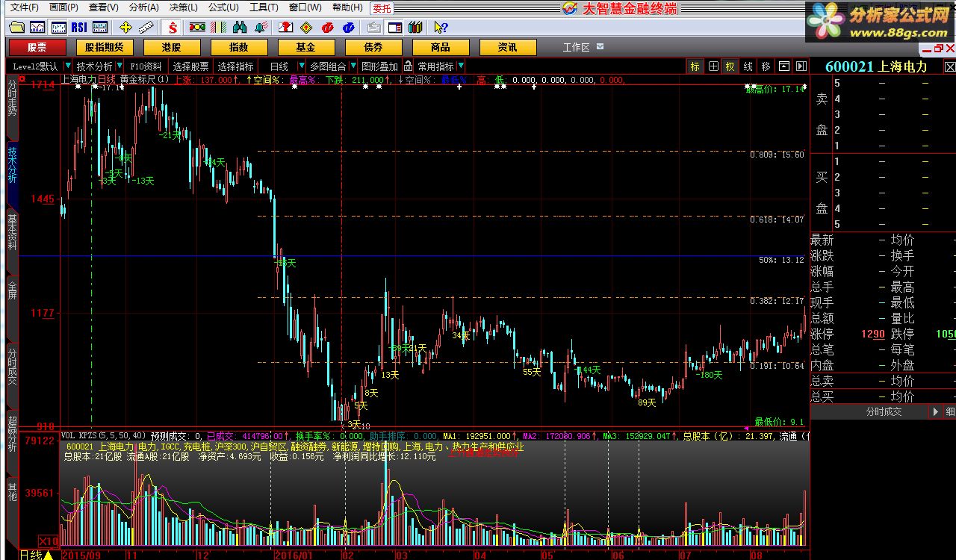Expand the 日线 period arrow at bottom-left
This screenshot has height=560, width=956.
click(48, 555)
